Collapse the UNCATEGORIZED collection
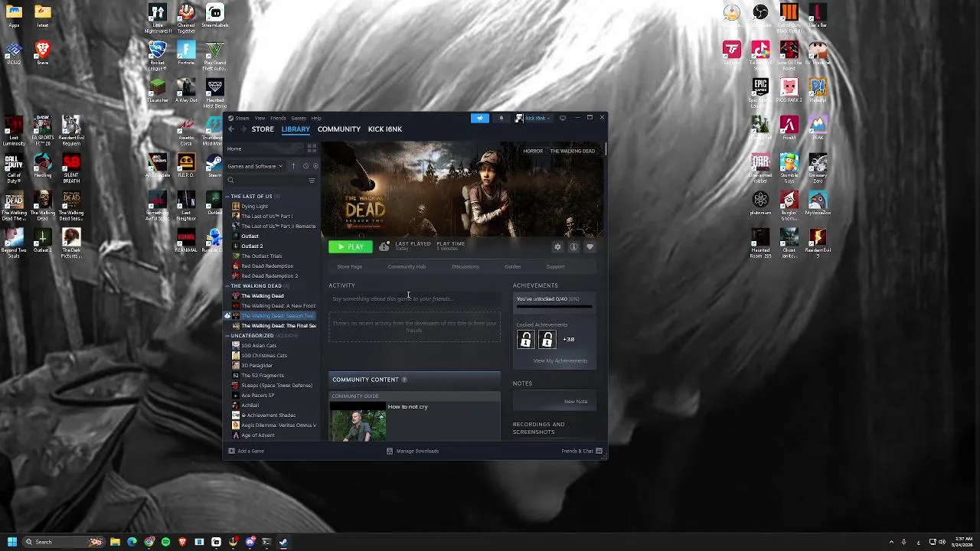The height and width of the screenshot is (551, 980). (x=227, y=336)
